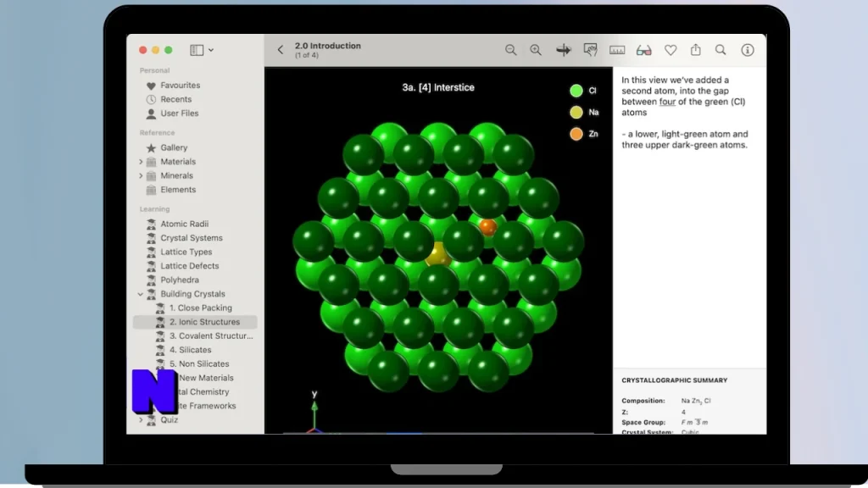Select 3. Covalent Structures lesson
The width and height of the screenshot is (868, 488).
(x=211, y=335)
